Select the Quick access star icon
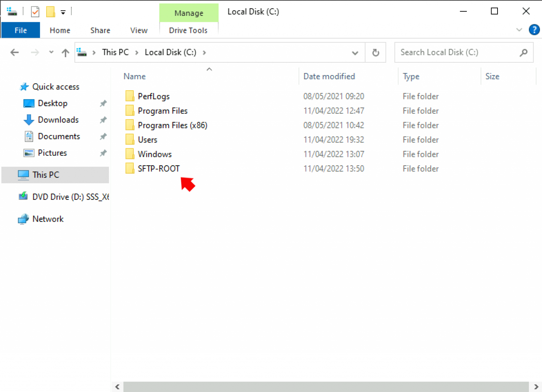 pyautogui.click(x=24, y=86)
